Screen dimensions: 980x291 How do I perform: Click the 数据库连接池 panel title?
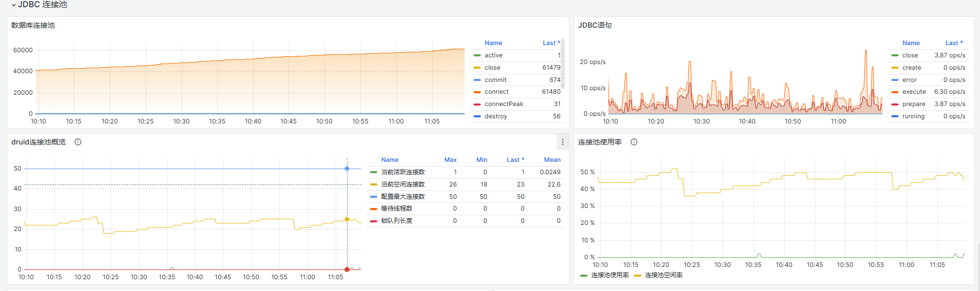[x=33, y=25]
